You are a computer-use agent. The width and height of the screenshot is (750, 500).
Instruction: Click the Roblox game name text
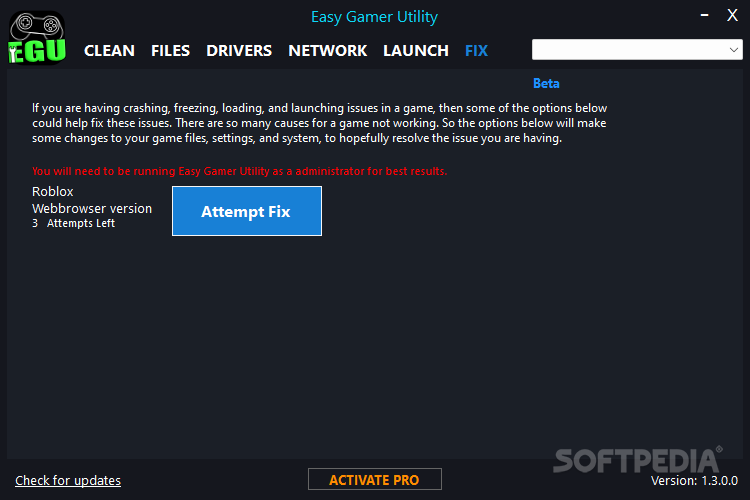click(x=53, y=191)
